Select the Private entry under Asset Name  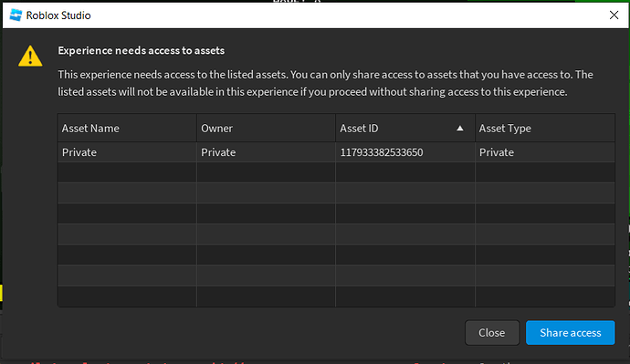79,152
